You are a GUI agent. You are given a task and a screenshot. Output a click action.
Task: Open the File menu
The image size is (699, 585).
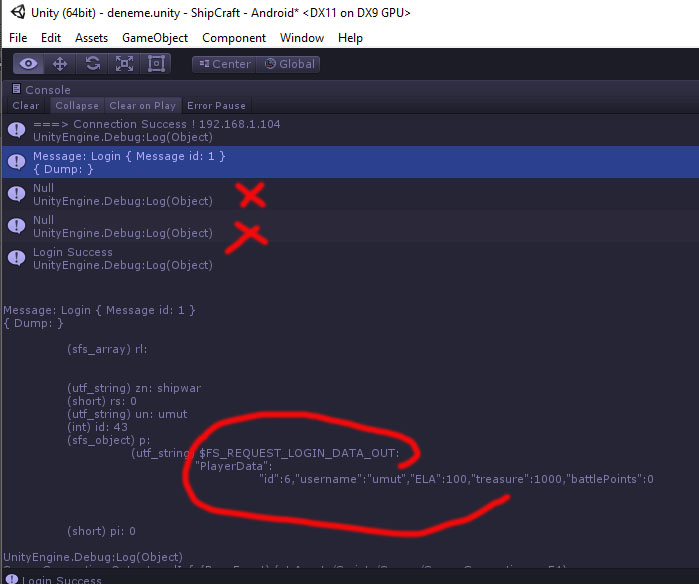18,38
